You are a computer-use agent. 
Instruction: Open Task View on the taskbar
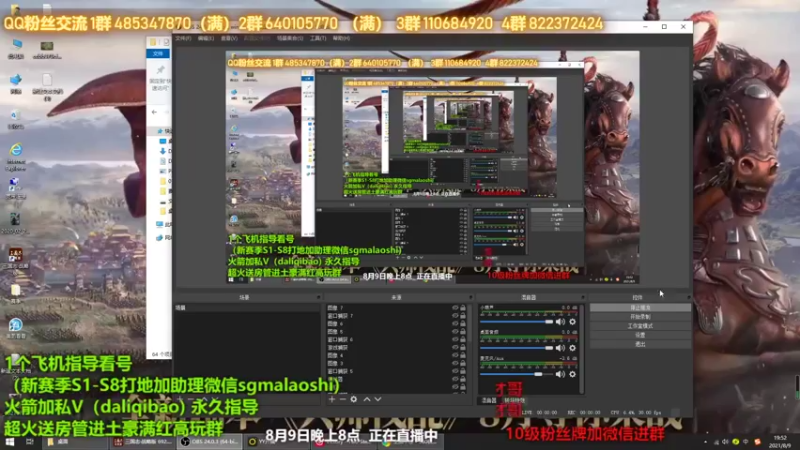tap(30, 441)
